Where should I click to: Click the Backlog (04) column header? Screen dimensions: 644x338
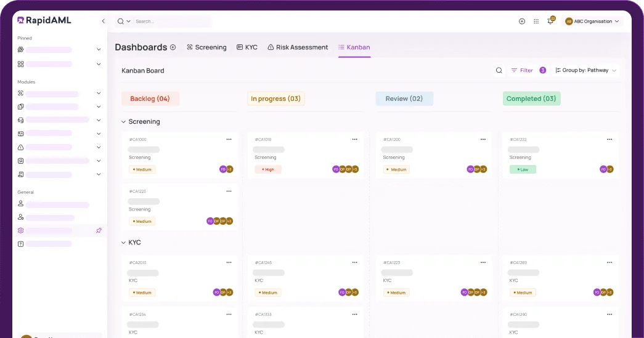click(x=150, y=99)
